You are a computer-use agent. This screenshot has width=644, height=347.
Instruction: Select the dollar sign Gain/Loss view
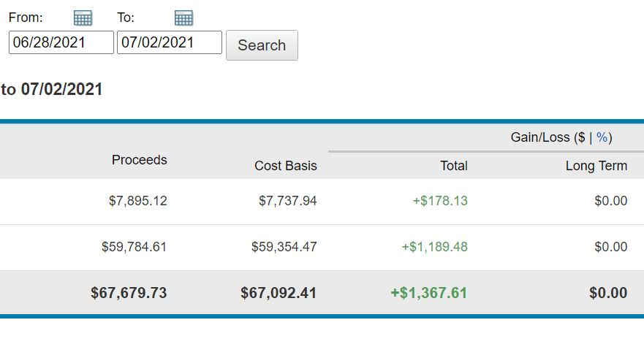click(581, 137)
